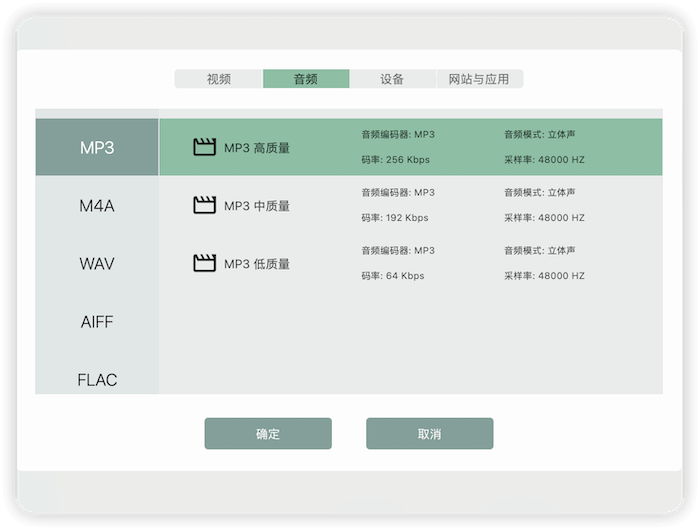Click the 码率: 64 Kbps text
The width and height of the screenshot is (700, 530).
pyautogui.click(x=393, y=275)
